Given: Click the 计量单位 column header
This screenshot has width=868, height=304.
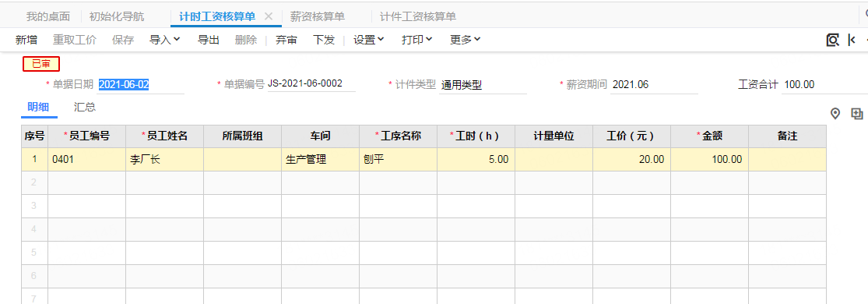Looking at the screenshot, I should click(x=554, y=136).
